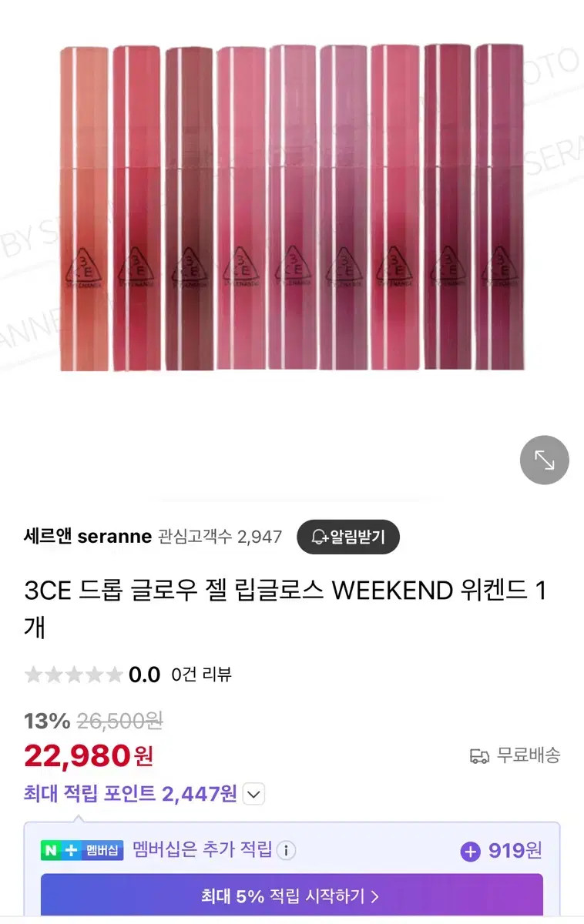Image resolution: width=584 pixels, height=924 pixels.
Task: Tap the 알림받기 bell notification button
Action: coord(348,537)
